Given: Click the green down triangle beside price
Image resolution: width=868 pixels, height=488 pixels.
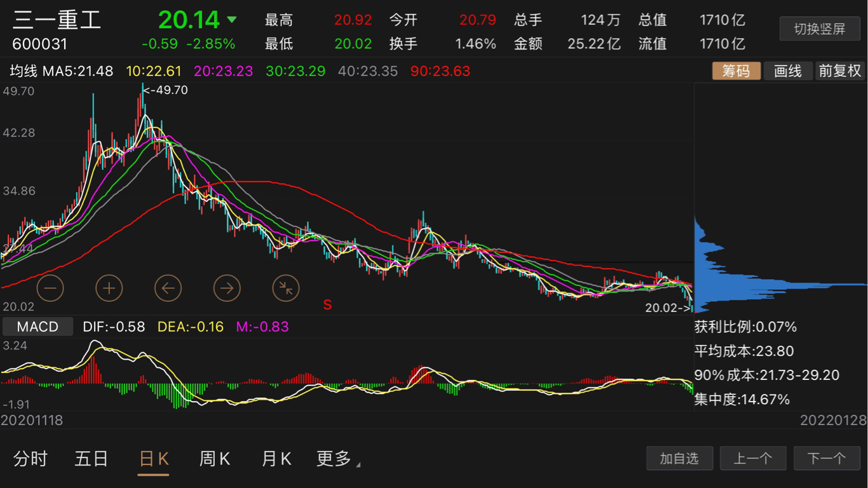Looking at the screenshot, I should 232,20.
